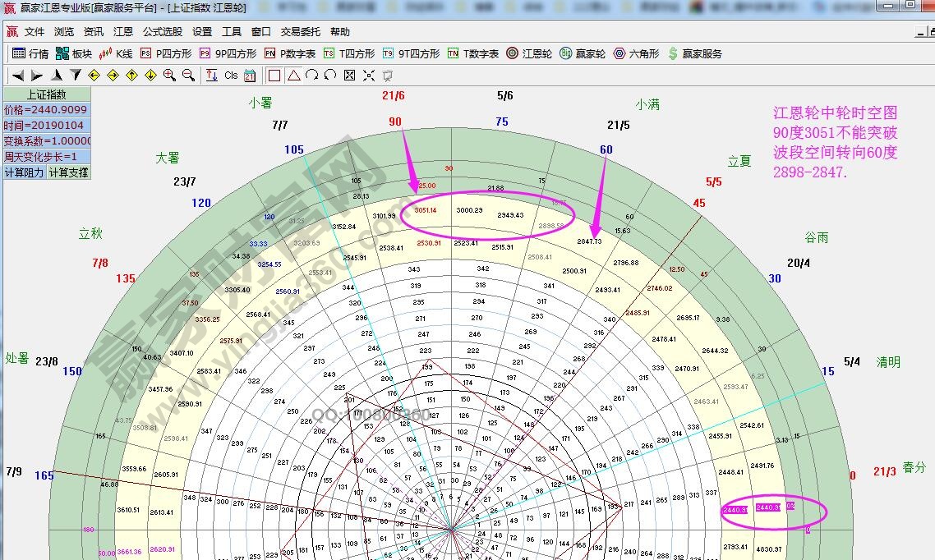Screen dimensions: 935x560
Task: Open the 行情 market quotes view
Action: tap(30, 53)
